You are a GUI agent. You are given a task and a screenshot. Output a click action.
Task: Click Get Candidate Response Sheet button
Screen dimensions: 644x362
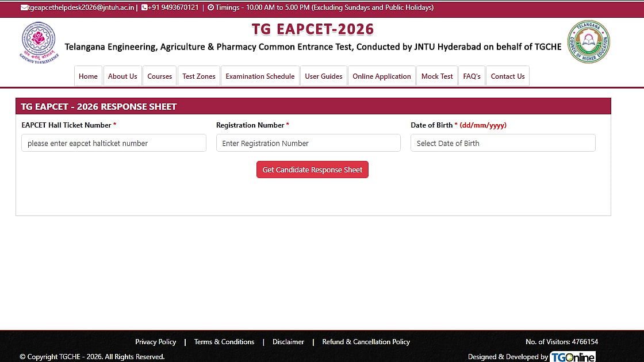click(313, 170)
